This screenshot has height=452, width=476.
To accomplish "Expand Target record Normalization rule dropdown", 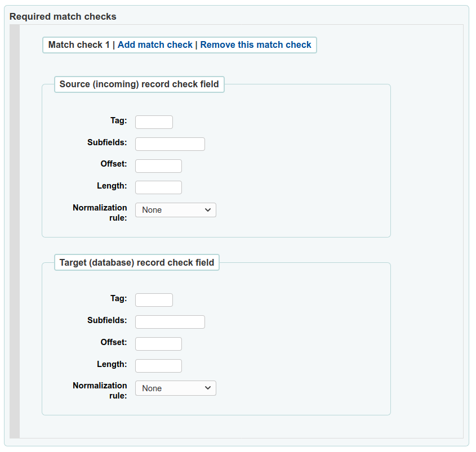I will (x=176, y=388).
